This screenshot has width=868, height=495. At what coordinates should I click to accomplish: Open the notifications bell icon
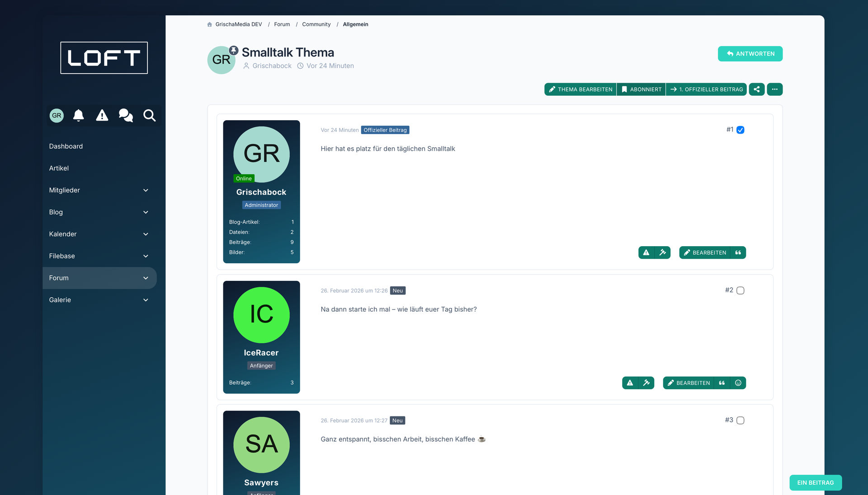[79, 116]
